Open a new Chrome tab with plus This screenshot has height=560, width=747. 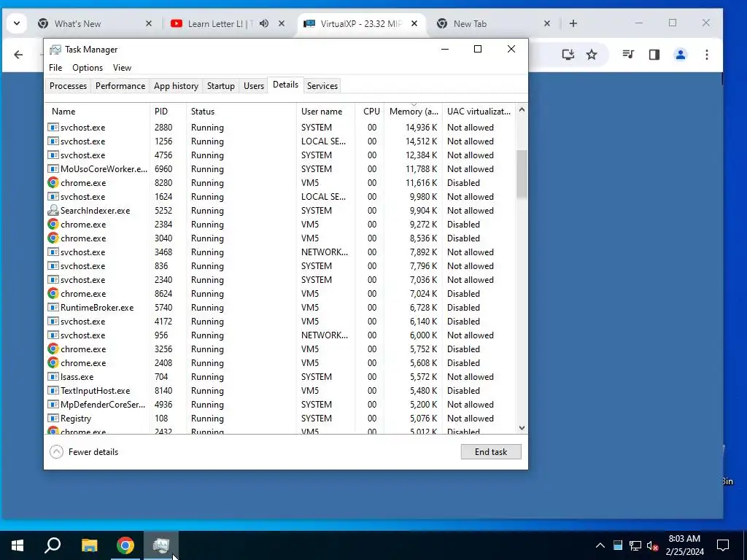(x=573, y=23)
